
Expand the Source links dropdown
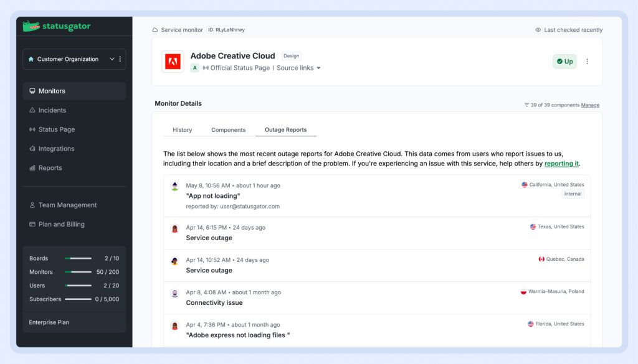click(298, 68)
